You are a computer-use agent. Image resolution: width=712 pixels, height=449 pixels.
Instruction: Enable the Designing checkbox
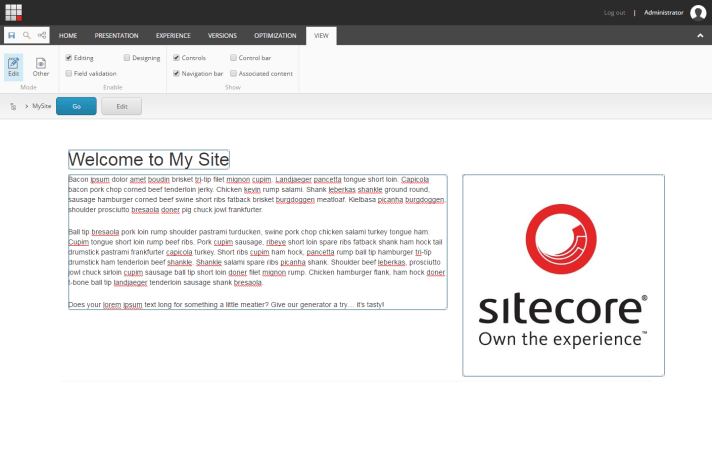point(127,58)
